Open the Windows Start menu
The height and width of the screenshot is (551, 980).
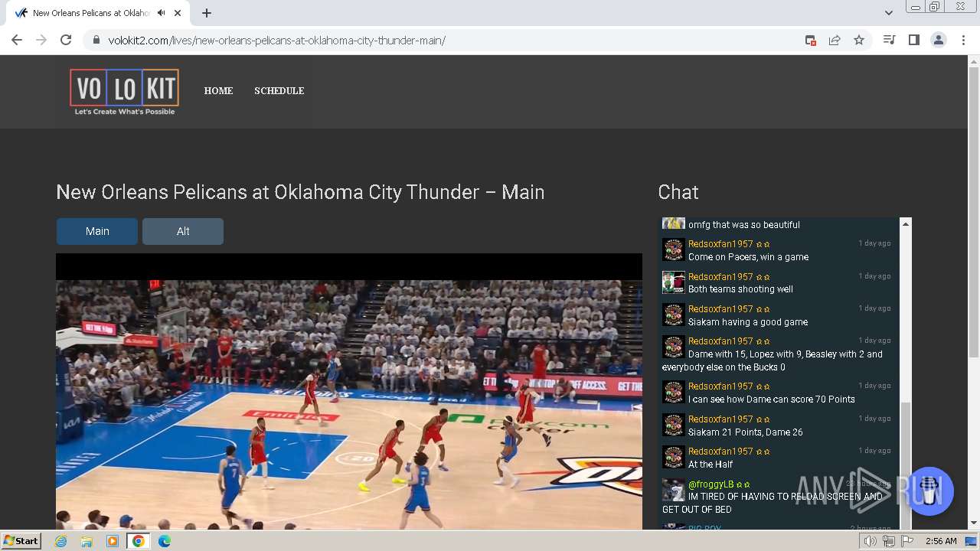pos(21,540)
